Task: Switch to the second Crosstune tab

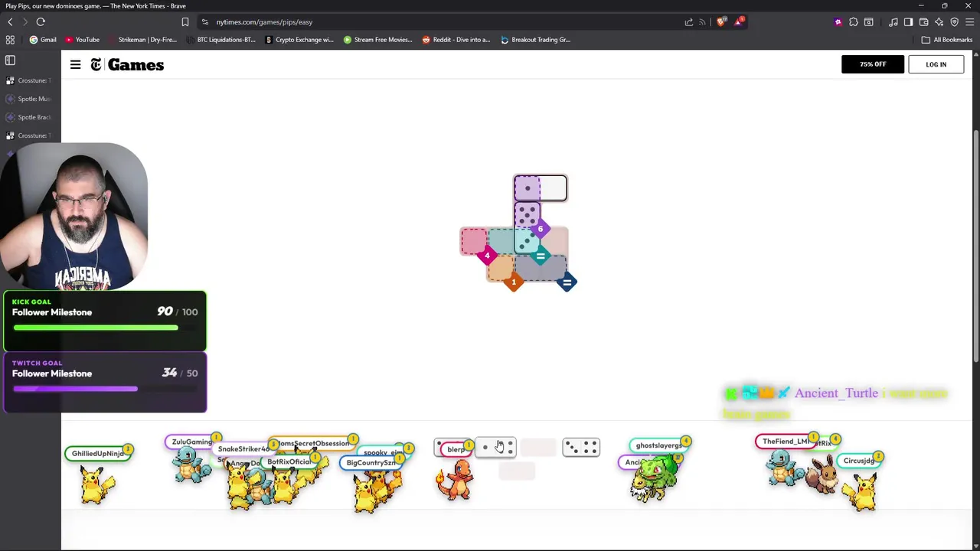Action: click(28, 135)
